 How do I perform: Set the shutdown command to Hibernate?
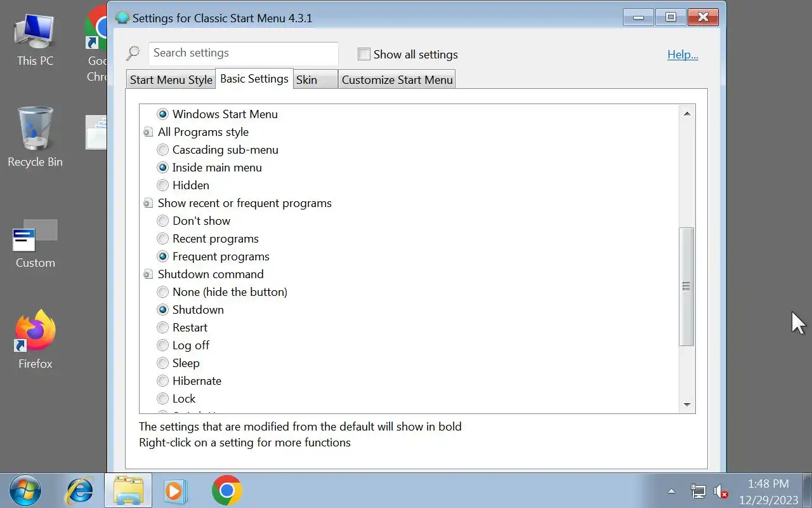[x=163, y=381]
